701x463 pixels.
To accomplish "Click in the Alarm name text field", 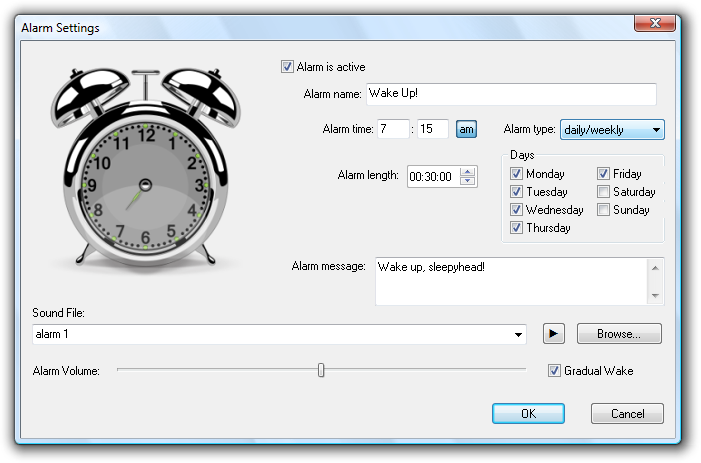I will [509, 94].
